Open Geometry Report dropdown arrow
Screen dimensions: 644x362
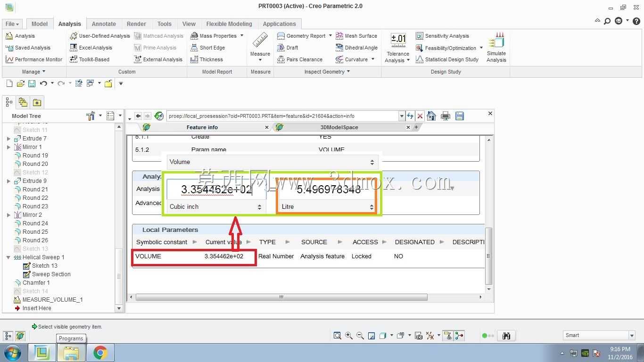(330, 36)
